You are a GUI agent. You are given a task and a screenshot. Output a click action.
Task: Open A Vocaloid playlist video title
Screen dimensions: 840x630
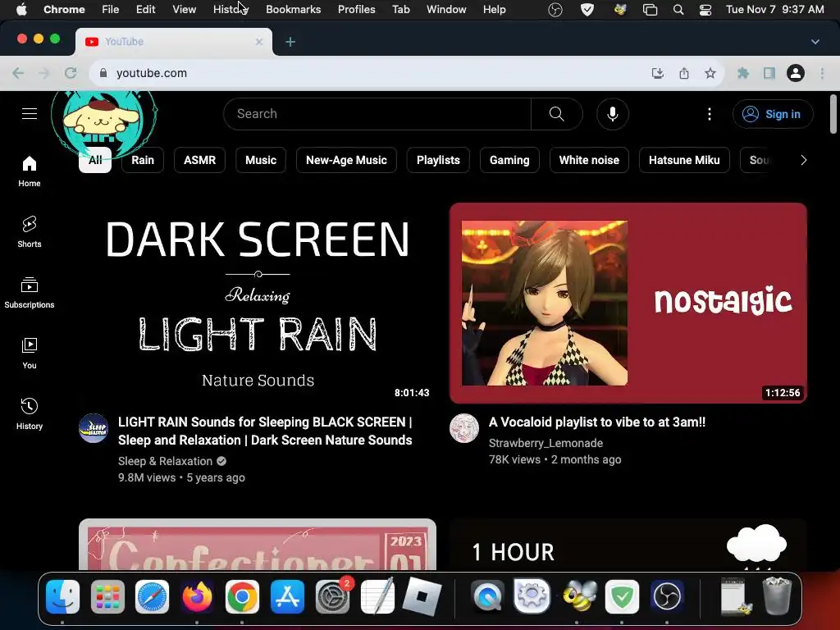[x=597, y=422]
